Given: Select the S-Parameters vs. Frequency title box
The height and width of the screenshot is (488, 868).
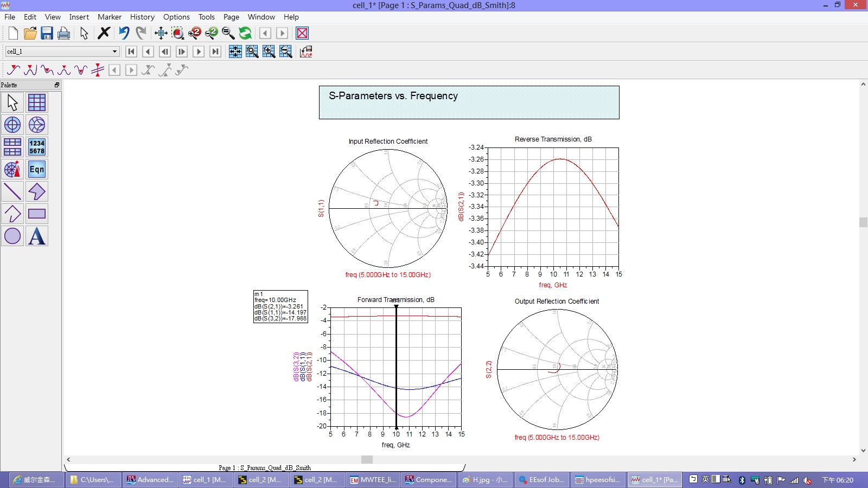Looking at the screenshot, I should pyautogui.click(x=469, y=102).
